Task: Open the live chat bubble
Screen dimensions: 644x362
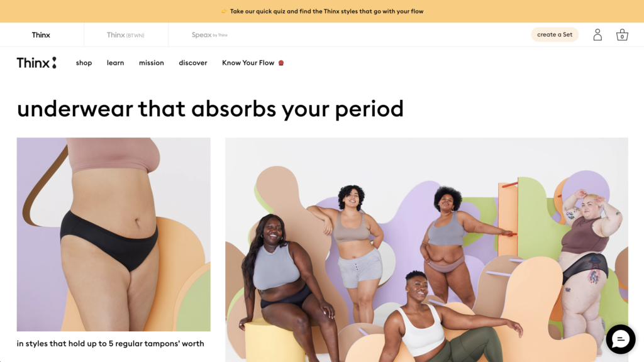Action: [621, 339]
